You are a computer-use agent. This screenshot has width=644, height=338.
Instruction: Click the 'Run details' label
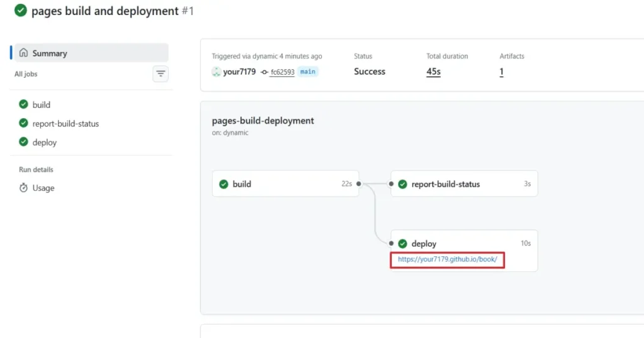(36, 170)
